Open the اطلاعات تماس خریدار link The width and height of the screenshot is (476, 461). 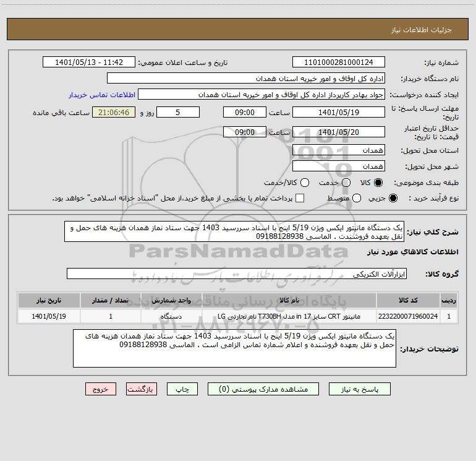102,95
